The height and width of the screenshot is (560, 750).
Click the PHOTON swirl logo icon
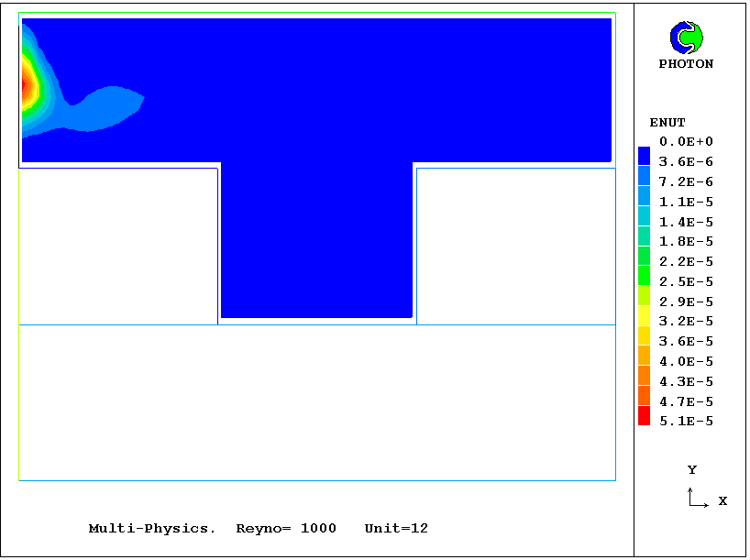686,38
